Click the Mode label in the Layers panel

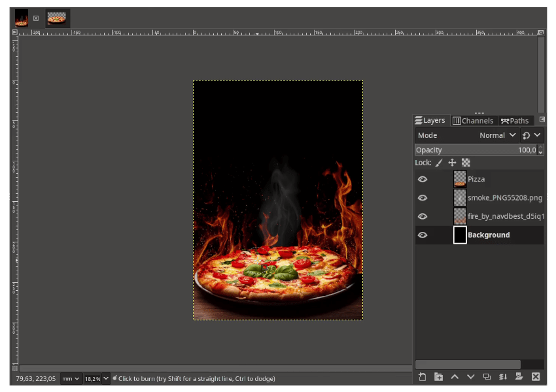427,135
